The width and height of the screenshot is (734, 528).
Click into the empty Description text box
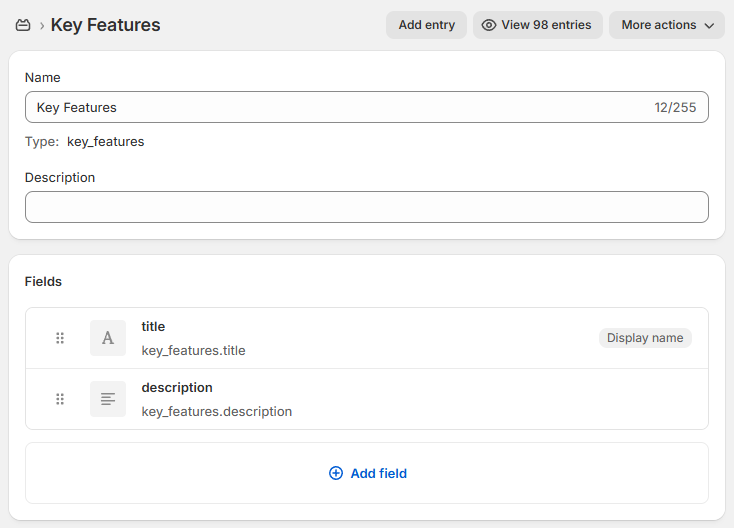(366, 207)
